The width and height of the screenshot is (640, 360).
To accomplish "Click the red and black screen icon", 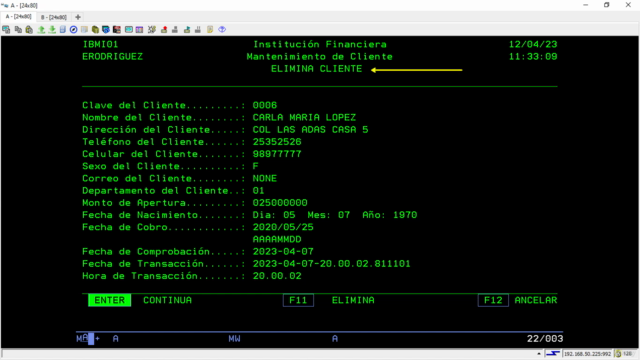I will [x=117, y=29].
